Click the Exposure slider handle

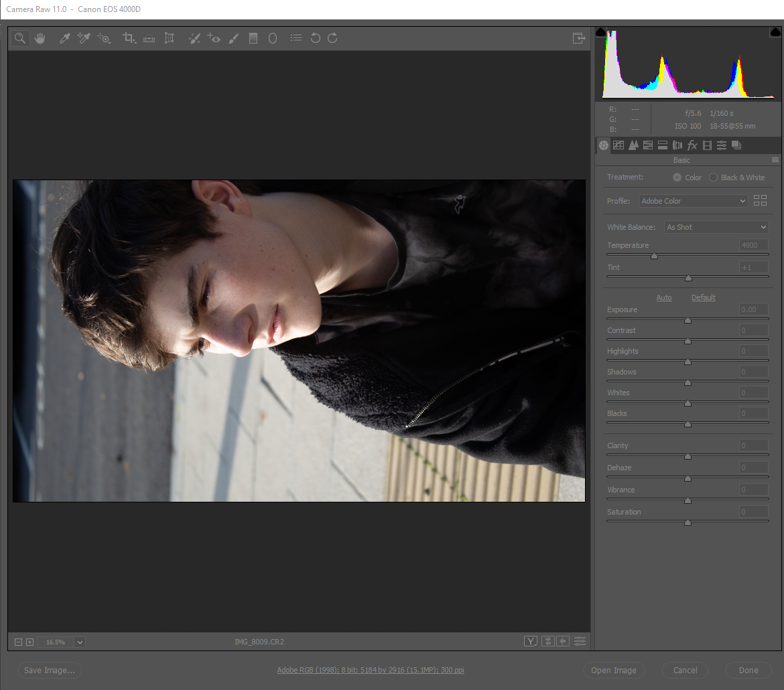[688, 320]
